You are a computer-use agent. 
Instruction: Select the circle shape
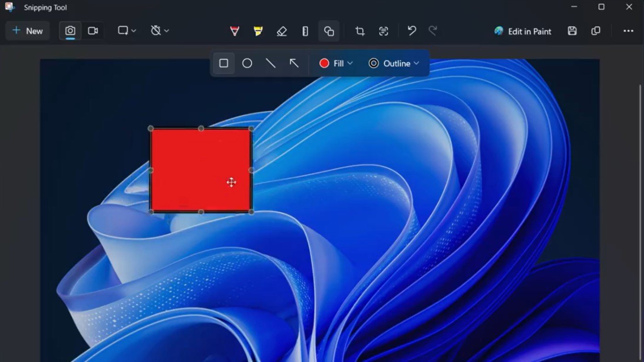coord(247,63)
